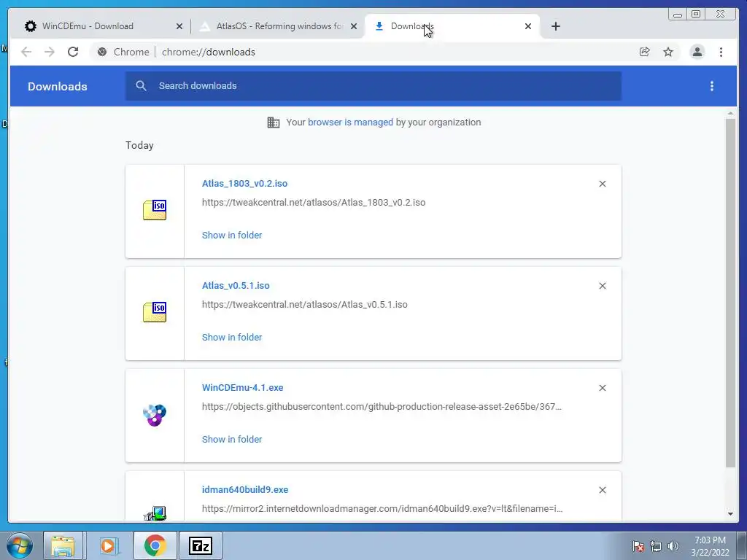Click the internetdownloadmanager source URL

pyautogui.click(x=382, y=508)
